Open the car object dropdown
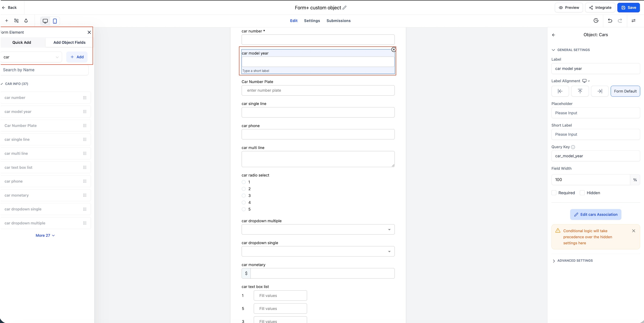 pyautogui.click(x=31, y=57)
